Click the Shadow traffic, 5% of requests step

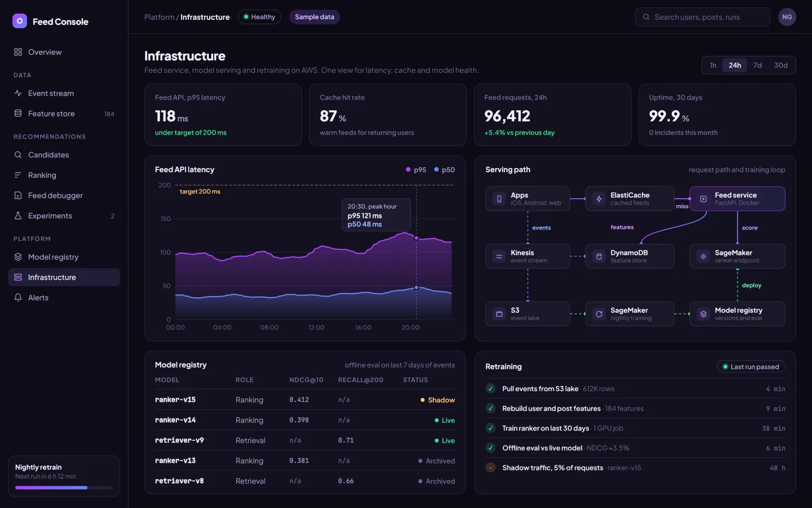click(x=635, y=468)
